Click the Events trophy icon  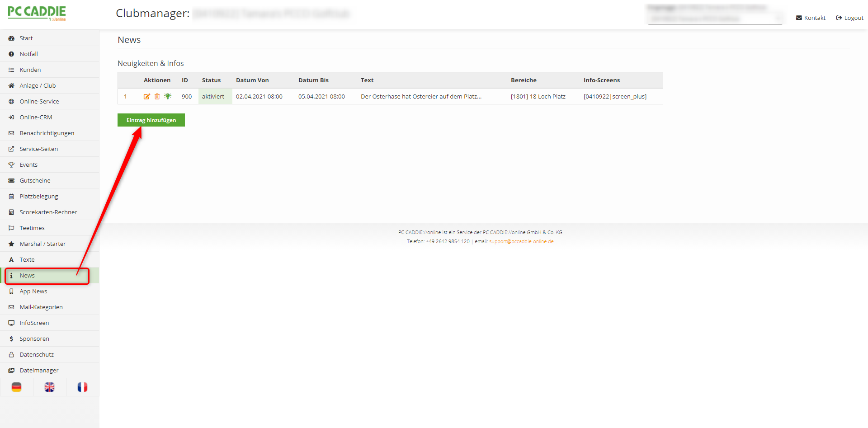[11, 165]
